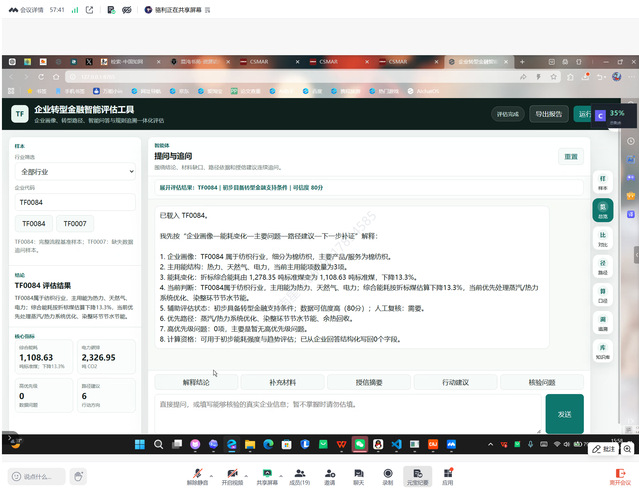This screenshot has height=492, width=639.
Task: Open the 口径 side navigation icon
Action: tap(603, 295)
